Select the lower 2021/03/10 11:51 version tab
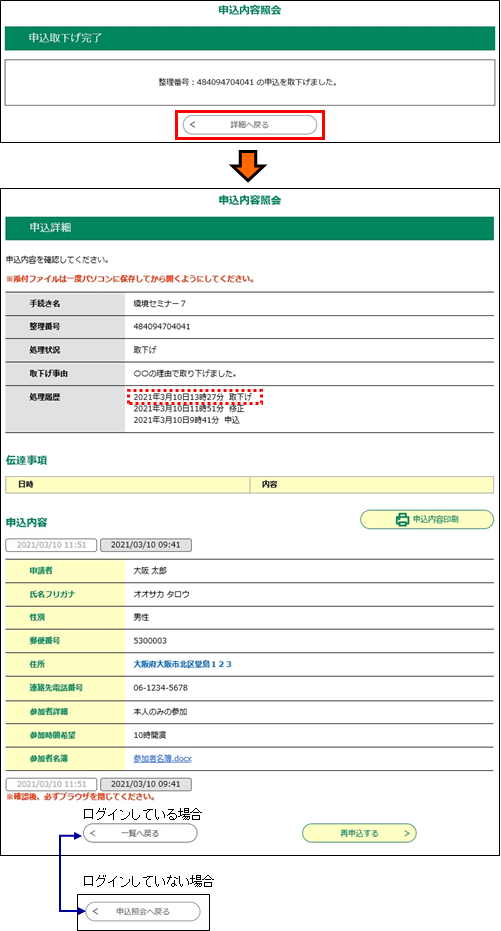The width and height of the screenshot is (501, 931). point(52,784)
